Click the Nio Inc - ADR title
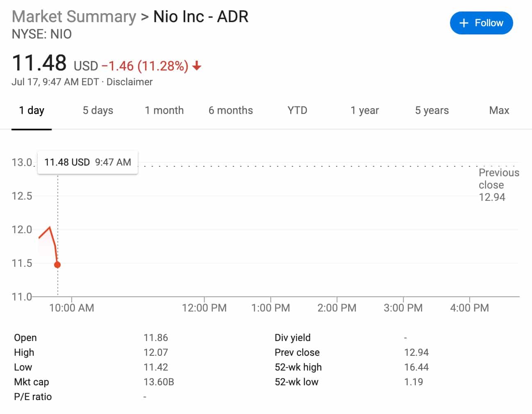The image size is (532, 414). pos(200,16)
